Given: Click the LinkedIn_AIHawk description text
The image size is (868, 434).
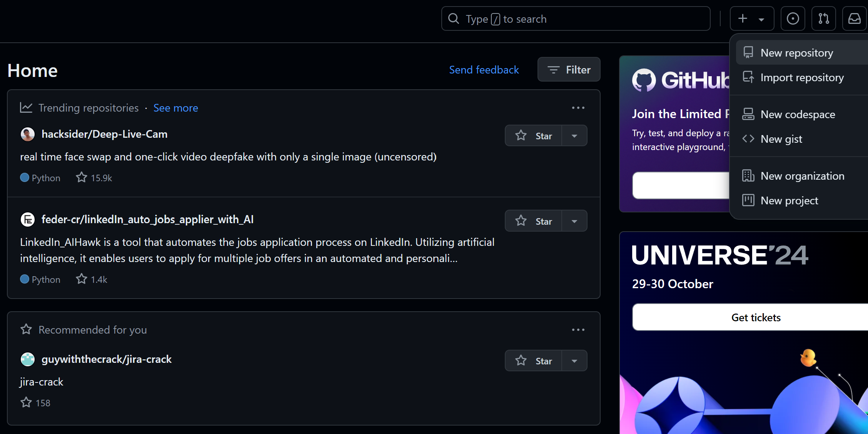Looking at the screenshot, I should coord(257,250).
